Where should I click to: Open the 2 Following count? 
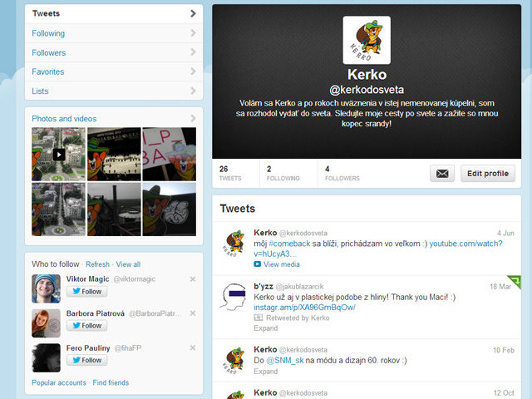point(283,173)
